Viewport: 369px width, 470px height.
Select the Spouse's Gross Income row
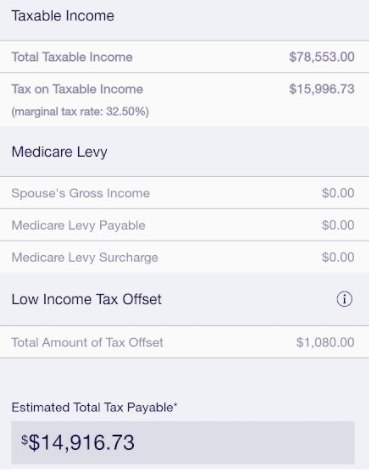tap(184, 193)
